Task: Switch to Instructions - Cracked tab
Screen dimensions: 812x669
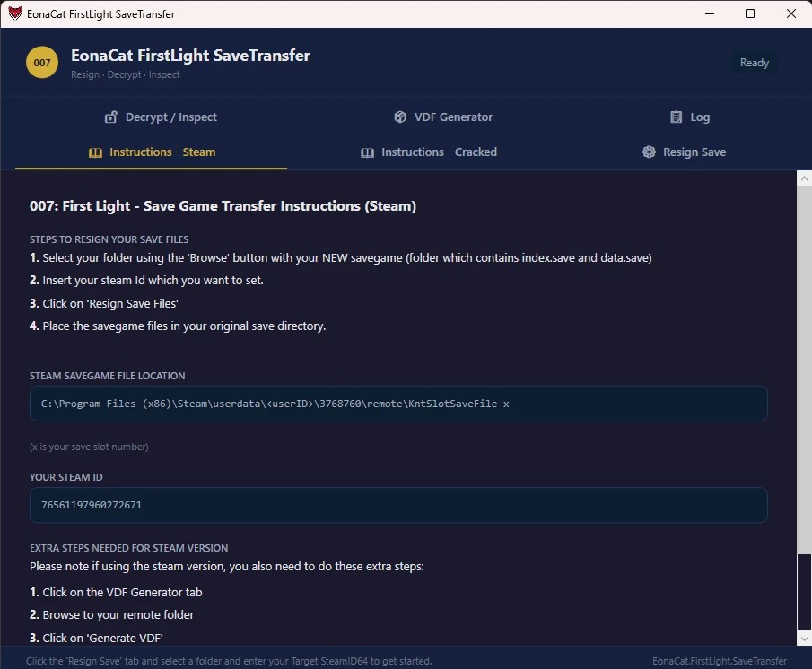Action: point(428,152)
